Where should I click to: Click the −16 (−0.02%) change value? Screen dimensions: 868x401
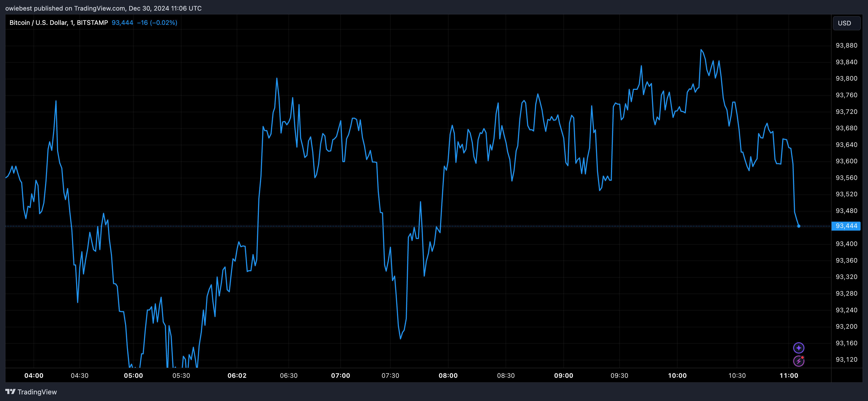157,22
